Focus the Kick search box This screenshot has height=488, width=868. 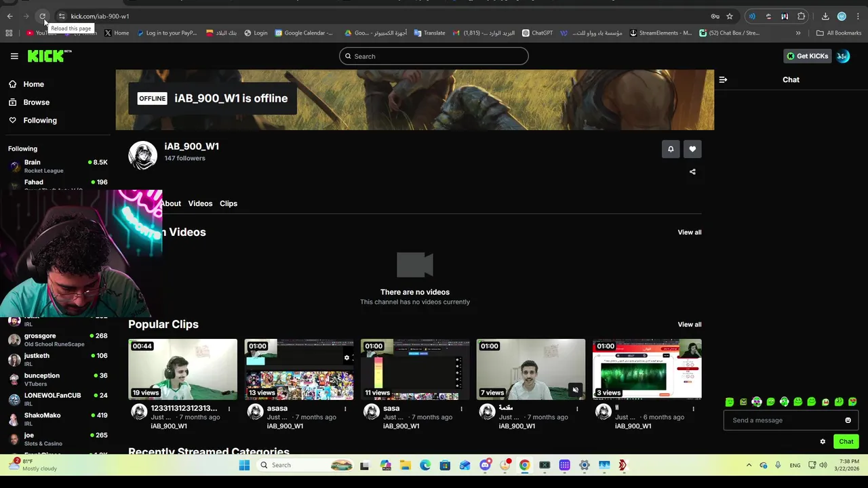pyautogui.click(x=434, y=56)
